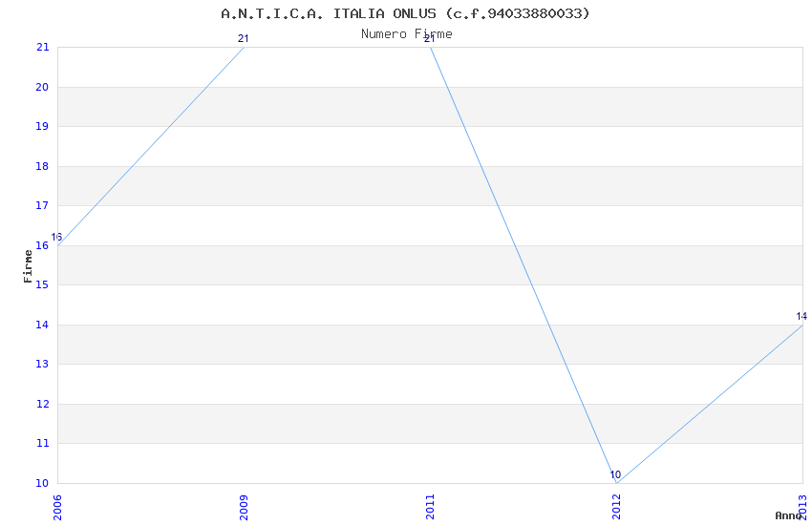Click y-axis tick label 13
812x525 pixels.
tap(42, 364)
